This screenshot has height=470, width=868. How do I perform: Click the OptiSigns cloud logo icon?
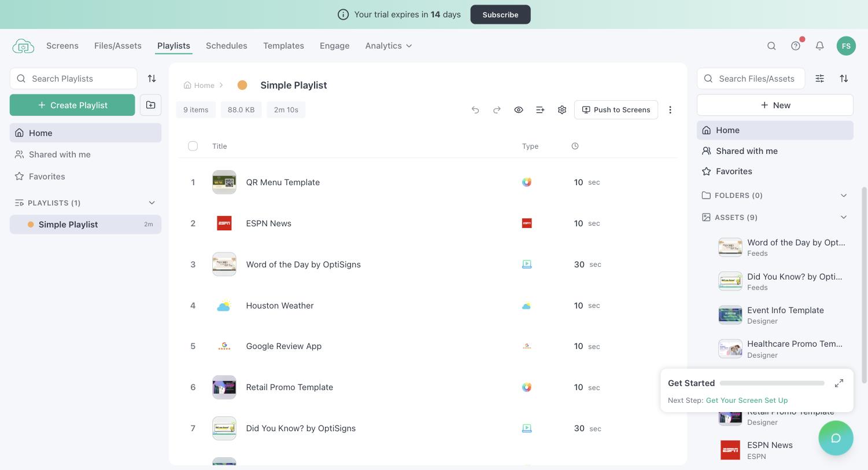click(23, 46)
